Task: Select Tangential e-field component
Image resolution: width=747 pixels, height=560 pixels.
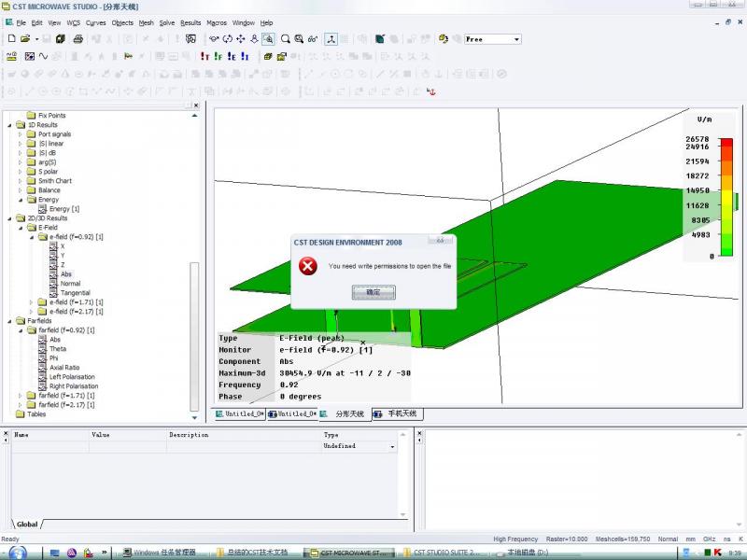Action: pyautogui.click(x=76, y=293)
